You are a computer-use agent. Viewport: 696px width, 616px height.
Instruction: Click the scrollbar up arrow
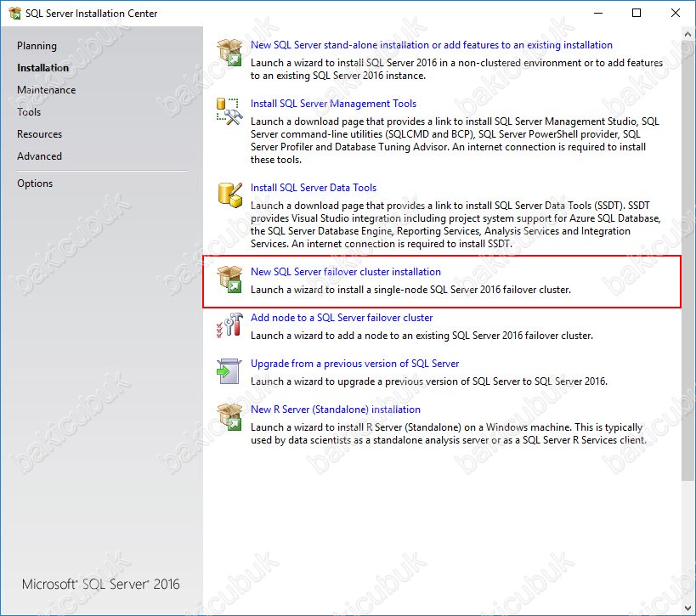(x=688, y=34)
